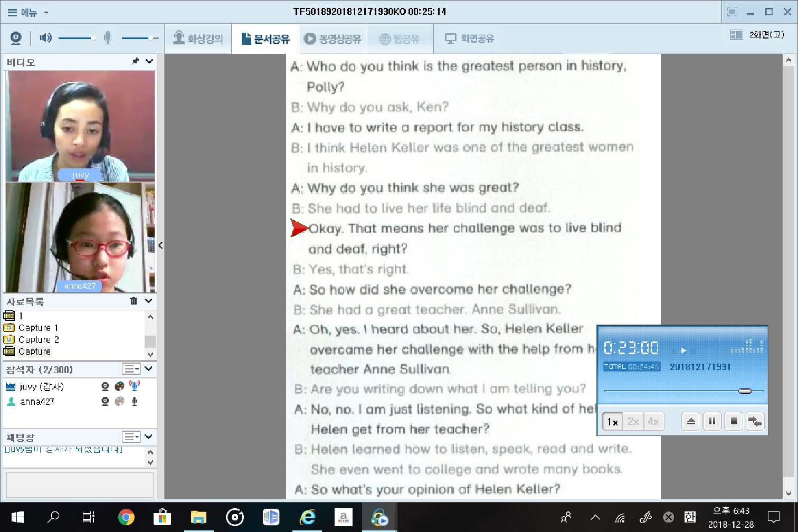Switch to the 문서공유 tab

265,39
